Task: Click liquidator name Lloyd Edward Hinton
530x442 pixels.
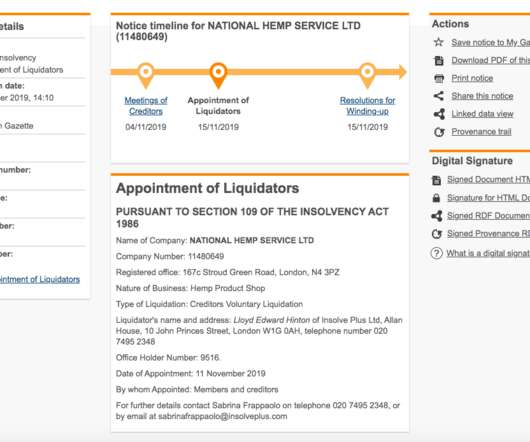Action: click(x=272, y=320)
